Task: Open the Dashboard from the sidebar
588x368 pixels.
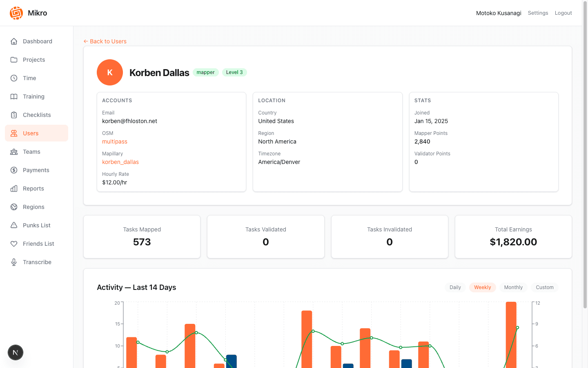Action: click(x=37, y=41)
